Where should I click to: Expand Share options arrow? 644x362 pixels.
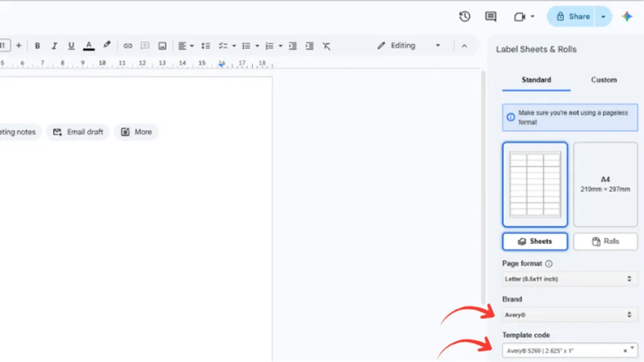[603, 17]
